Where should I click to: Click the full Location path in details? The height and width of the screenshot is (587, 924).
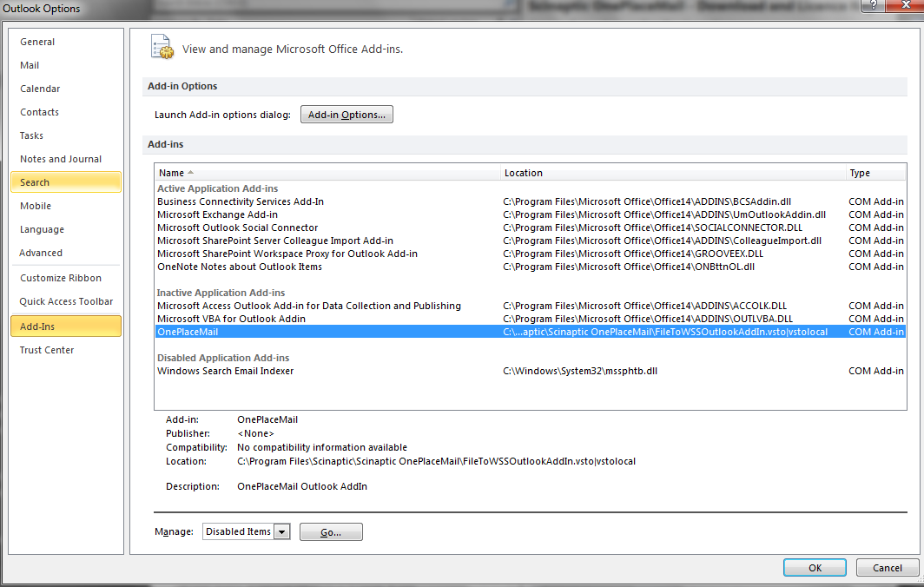pyautogui.click(x=436, y=461)
